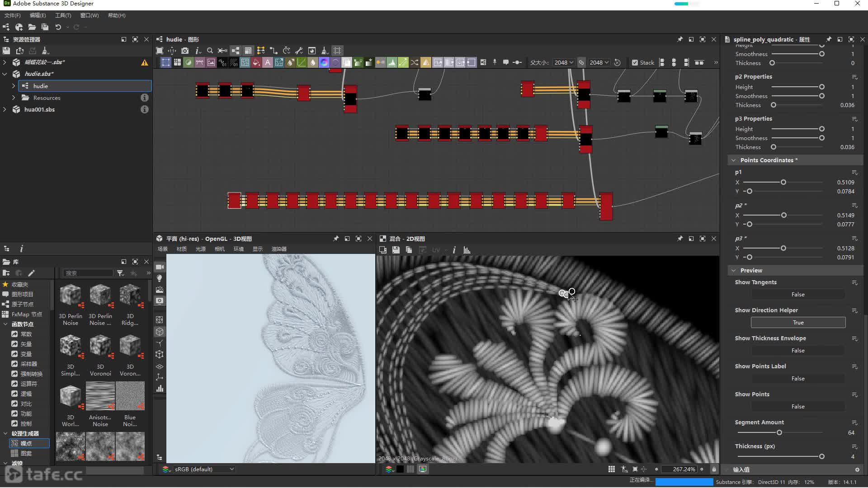Expand the Resources folder in explorer
Screen dimensions: 868x488
14,98
